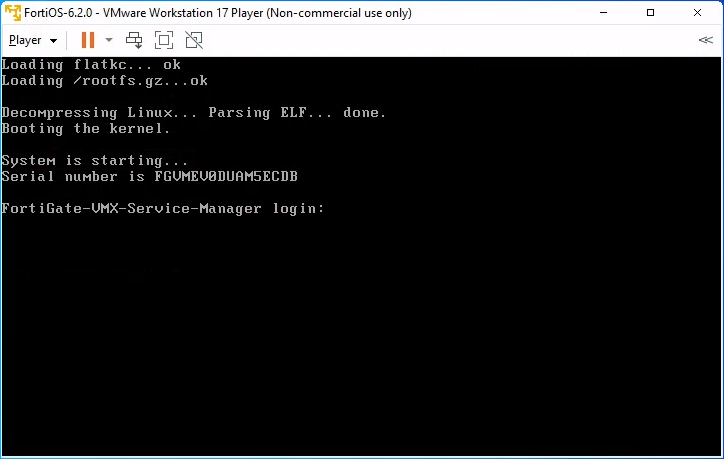Screen dimensions: 724x459
Task: Send Ctrl+Alt+Del to the virtual machine
Action: [134, 40]
